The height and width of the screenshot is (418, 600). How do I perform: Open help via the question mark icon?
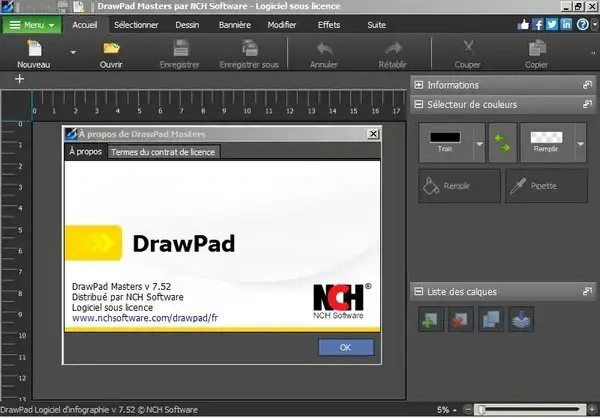[581, 23]
